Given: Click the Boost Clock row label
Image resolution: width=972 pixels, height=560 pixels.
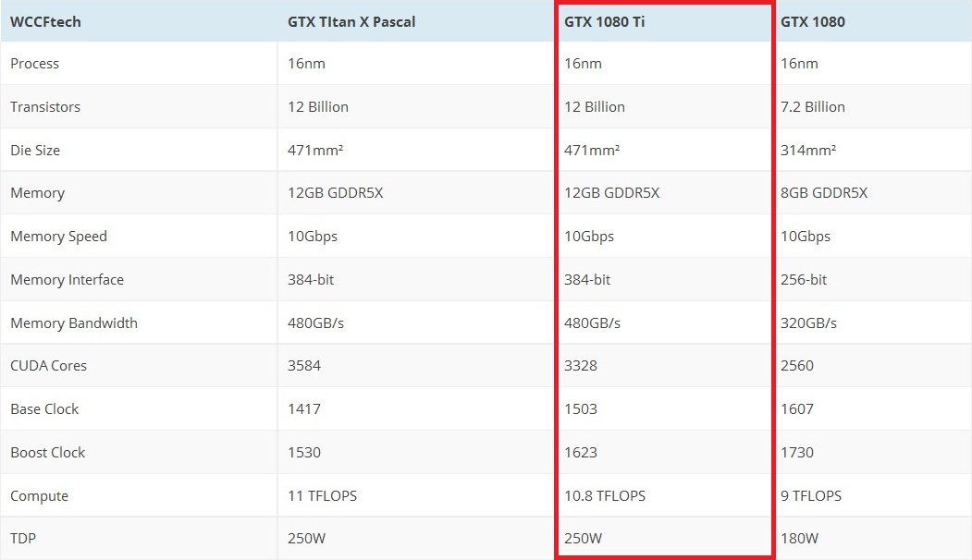Looking at the screenshot, I should (x=48, y=452).
